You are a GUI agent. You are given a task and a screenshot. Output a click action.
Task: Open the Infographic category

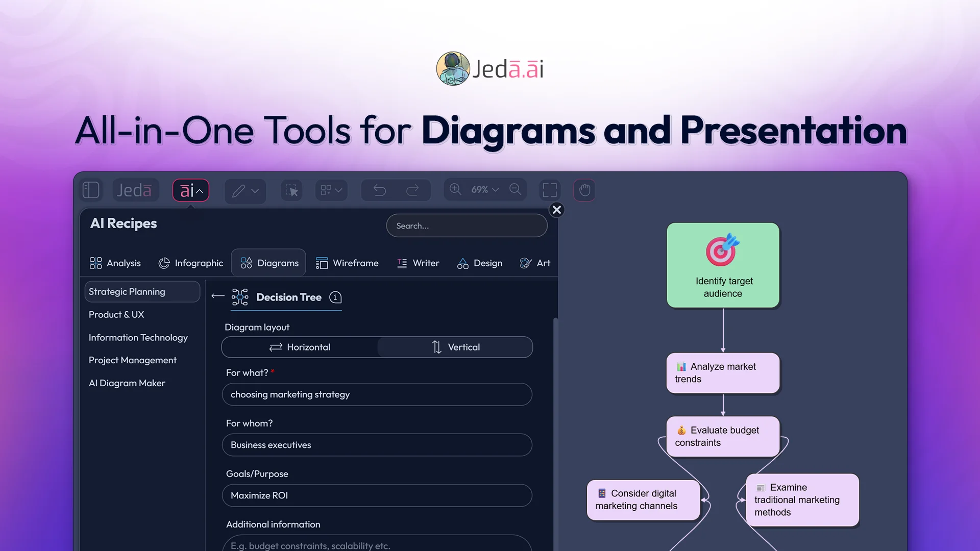[x=191, y=263]
